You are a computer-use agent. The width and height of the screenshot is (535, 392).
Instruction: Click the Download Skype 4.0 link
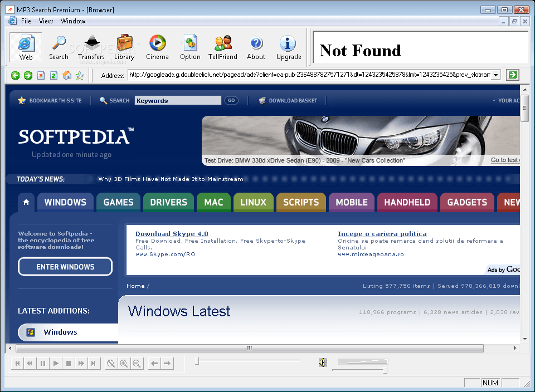(x=172, y=233)
